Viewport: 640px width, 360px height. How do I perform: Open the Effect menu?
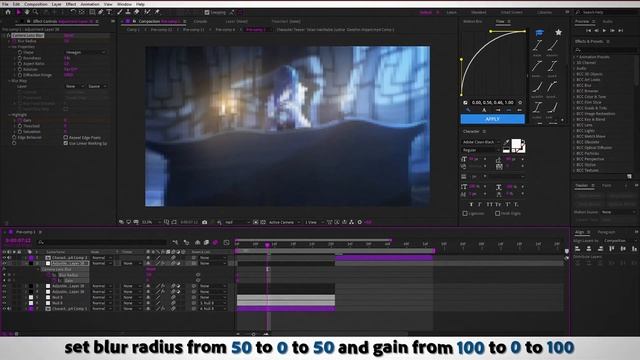click(71, 4)
